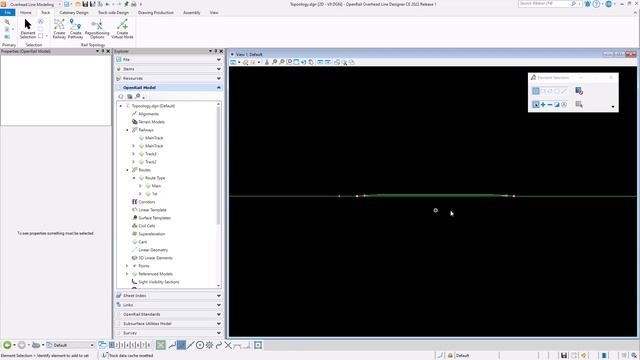Click the Open folder icon in quick access toolbar
The width and height of the screenshot is (640, 360).
78,4
